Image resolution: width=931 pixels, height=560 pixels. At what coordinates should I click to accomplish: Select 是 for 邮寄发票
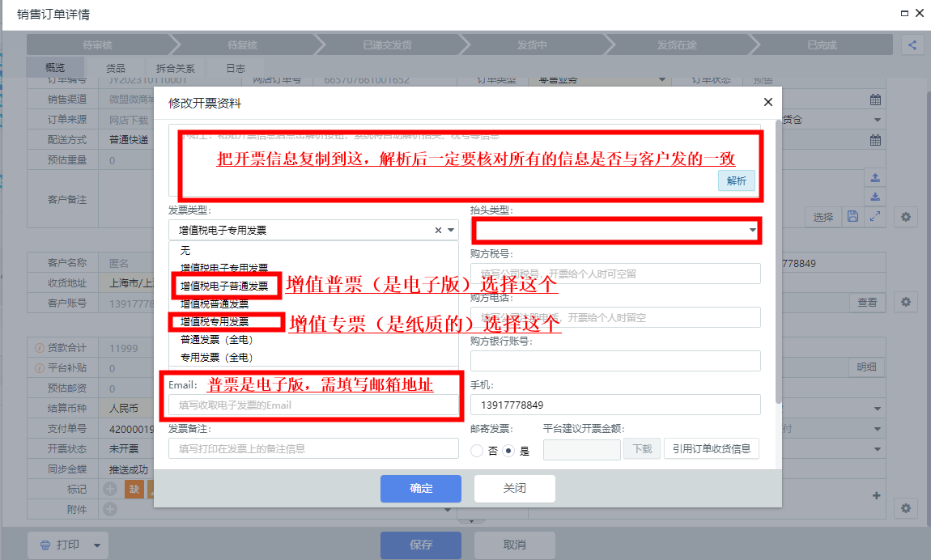pyautogui.click(x=508, y=451)
